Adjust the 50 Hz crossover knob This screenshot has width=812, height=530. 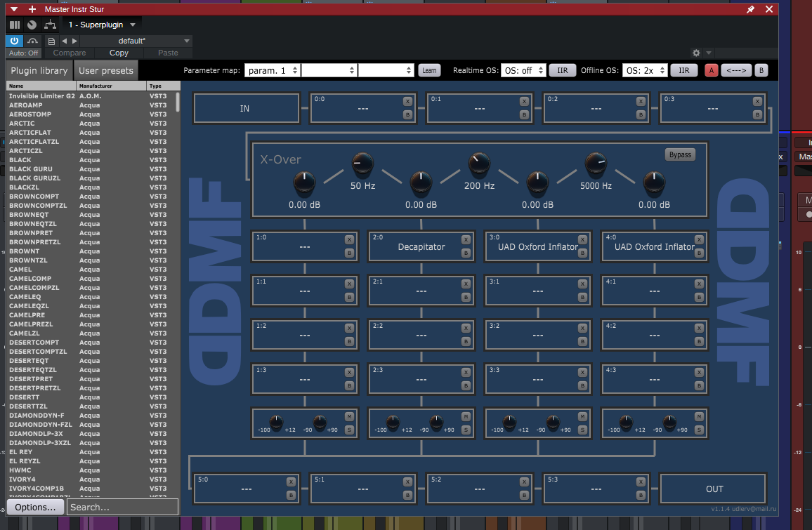pyautogui.click(x=362, y=164)
